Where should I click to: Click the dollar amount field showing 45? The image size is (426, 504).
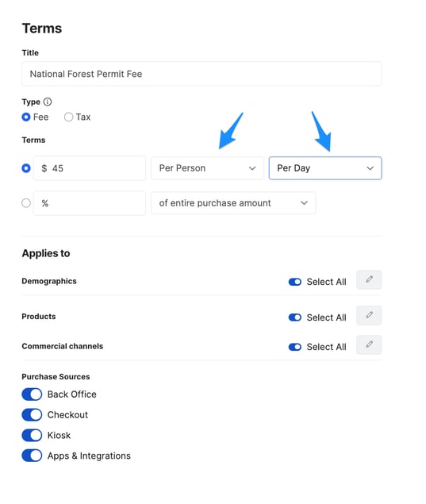coord(90,168)
